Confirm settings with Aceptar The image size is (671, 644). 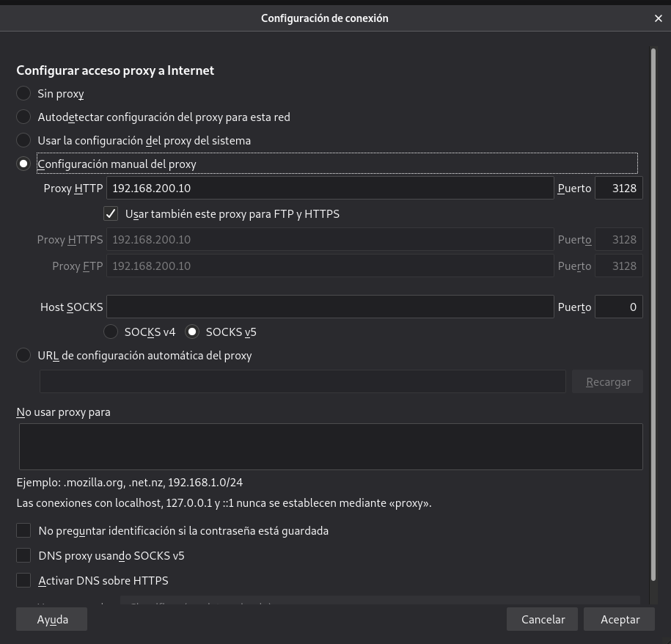click(x=620, y=619)
